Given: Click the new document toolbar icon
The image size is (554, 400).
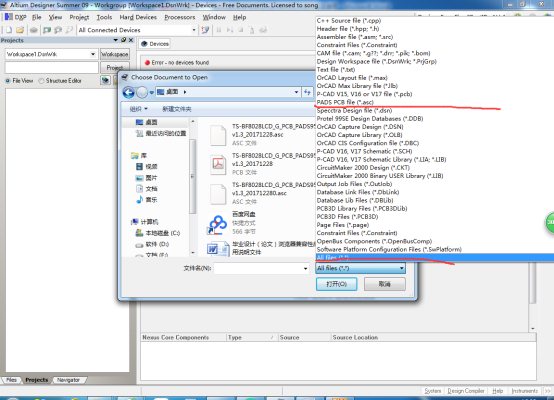Looking at the screenshot, I should tap(9, 30).
